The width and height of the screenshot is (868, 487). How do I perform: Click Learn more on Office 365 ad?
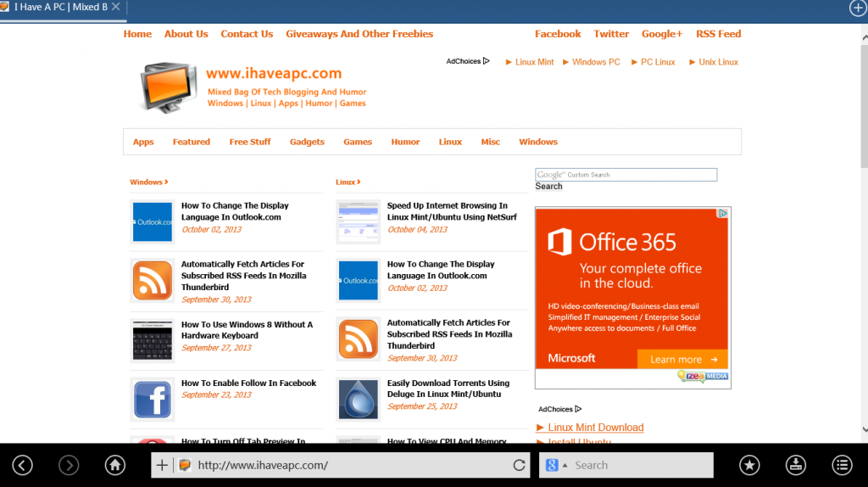[x=682, y=359]
